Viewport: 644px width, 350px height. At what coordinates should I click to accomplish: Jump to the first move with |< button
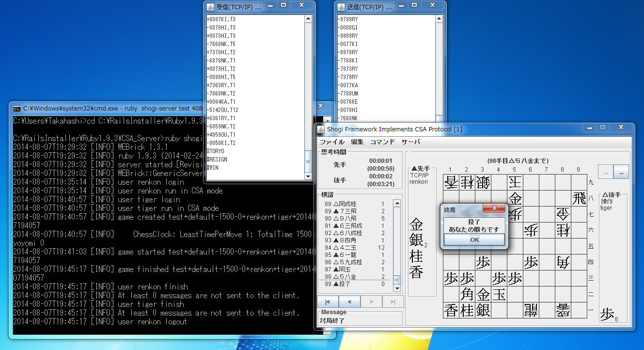(x=328, y=302)
